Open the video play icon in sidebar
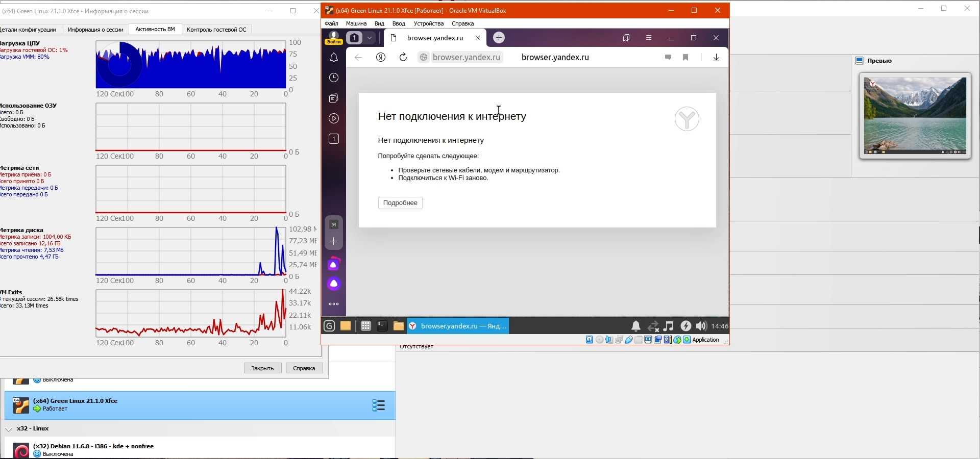This screenshot has width=980, height=459. 334,118
